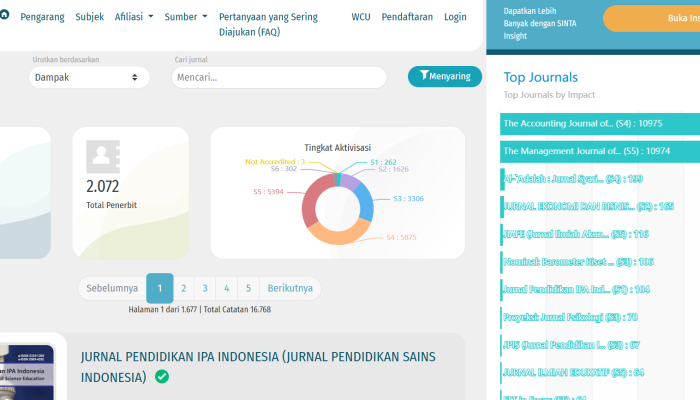
Task: Select the Tingkat Aktivisasi chart title
Action: pyautogui.click(x=338, y=148)
